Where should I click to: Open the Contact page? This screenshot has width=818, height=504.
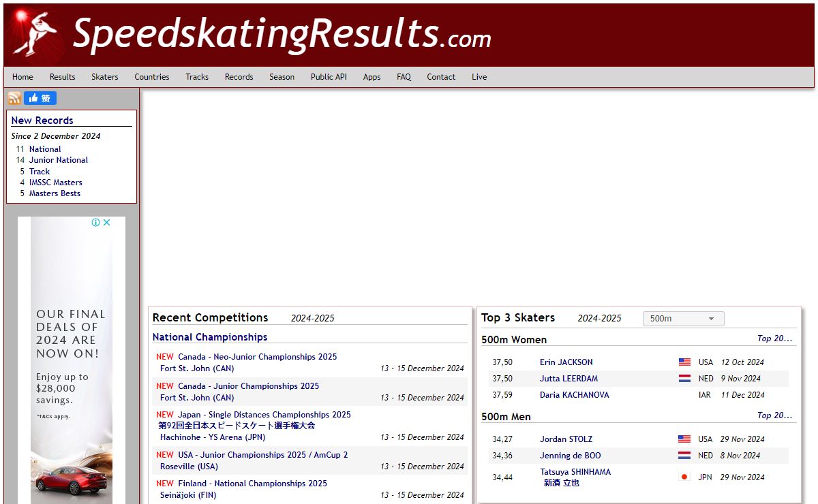pos(441,77)
